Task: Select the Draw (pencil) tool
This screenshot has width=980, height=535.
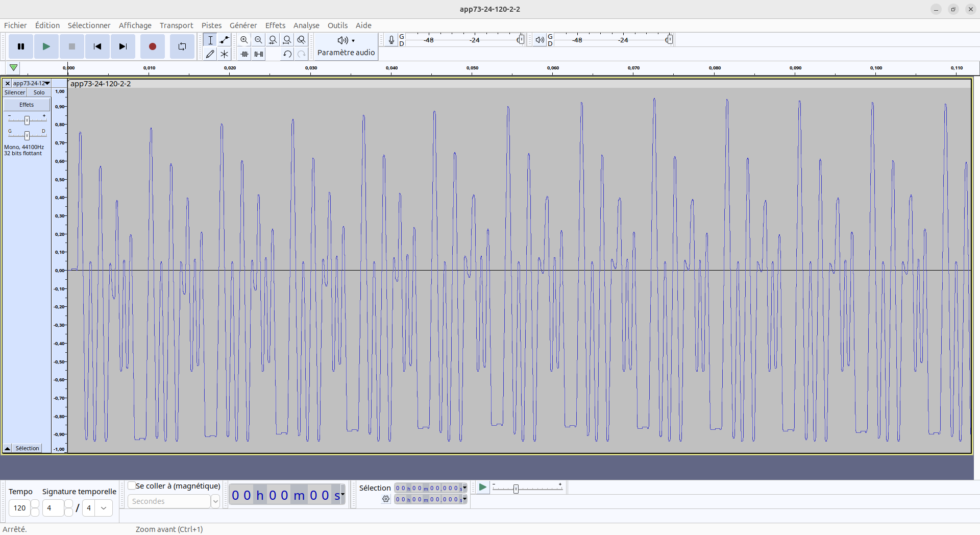Action: [210, 54]
